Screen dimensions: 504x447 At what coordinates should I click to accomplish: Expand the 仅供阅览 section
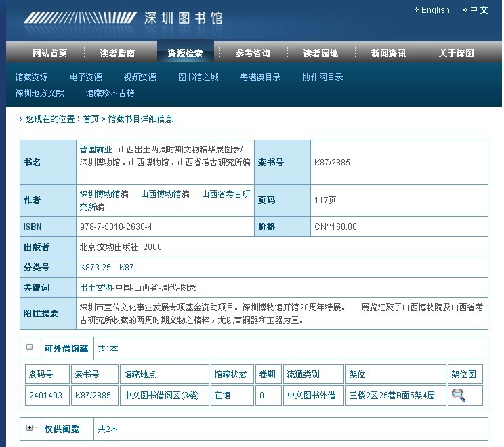(x=30, y=428)
